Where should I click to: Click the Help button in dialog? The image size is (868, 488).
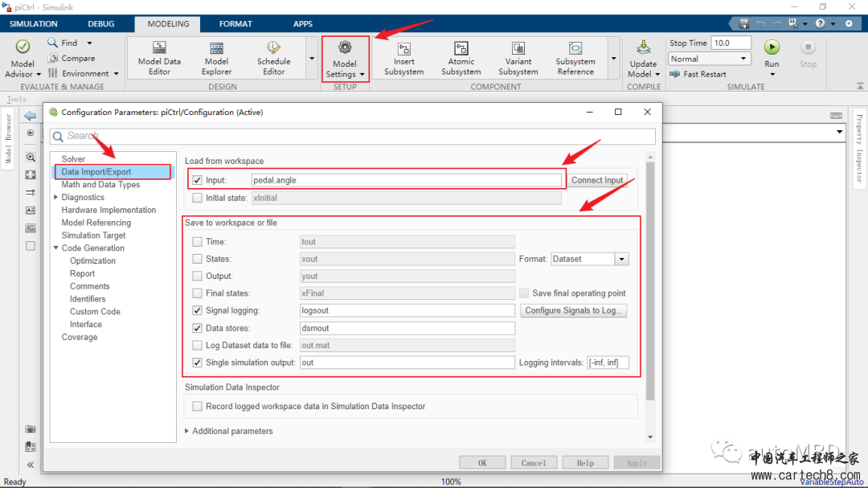tap(585, 462)
